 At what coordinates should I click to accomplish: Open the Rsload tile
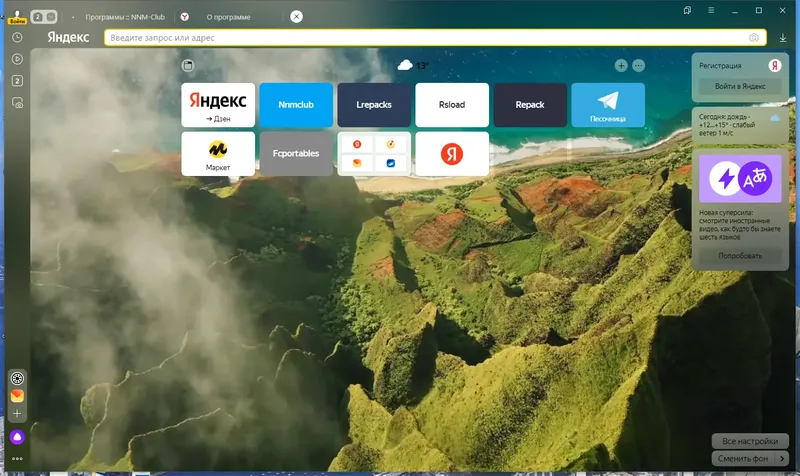point(452,105)
